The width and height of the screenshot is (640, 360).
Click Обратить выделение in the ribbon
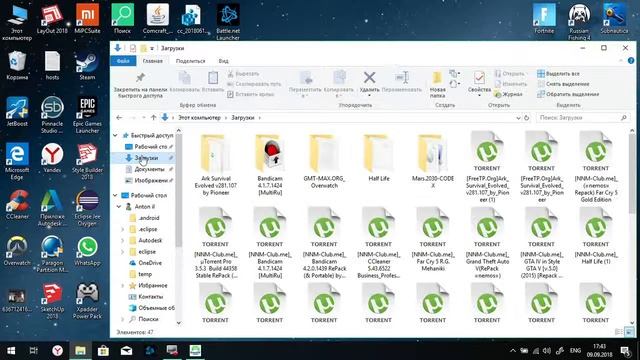568,94
